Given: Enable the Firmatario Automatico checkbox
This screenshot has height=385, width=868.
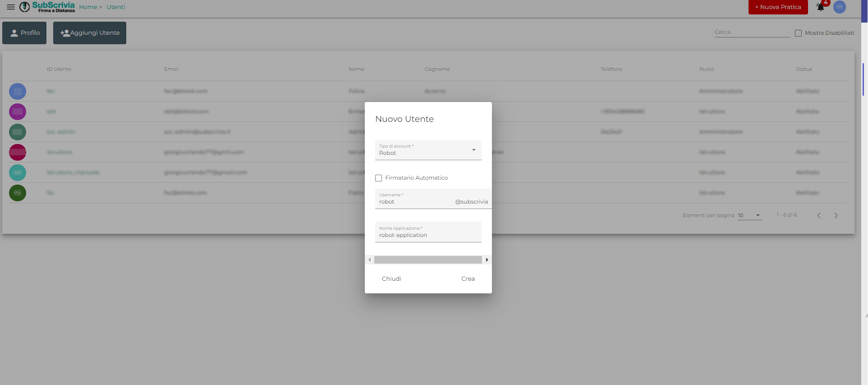Looking at the screenshot, I should coord(379,178).
